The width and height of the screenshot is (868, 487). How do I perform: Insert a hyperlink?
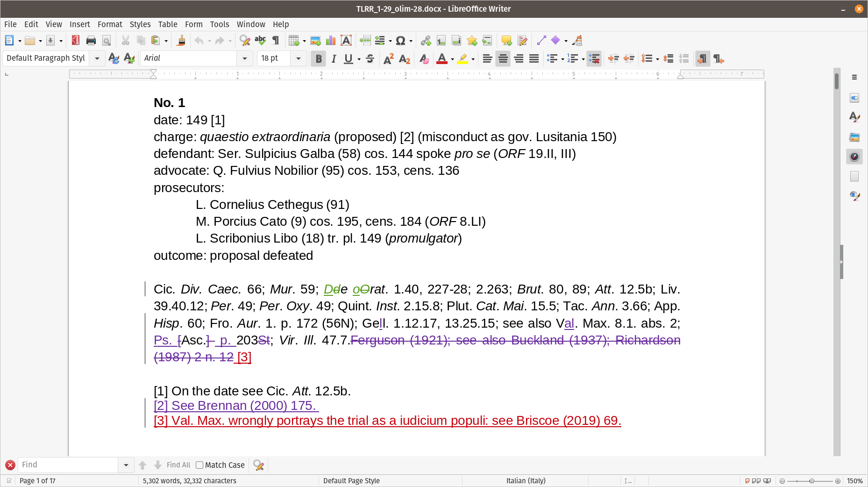coord(426,41)
